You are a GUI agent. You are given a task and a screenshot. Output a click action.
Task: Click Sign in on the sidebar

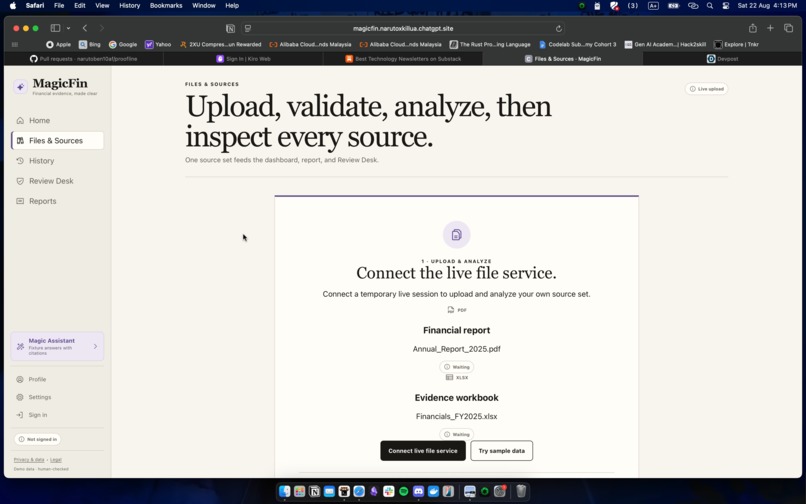(38, 415)
